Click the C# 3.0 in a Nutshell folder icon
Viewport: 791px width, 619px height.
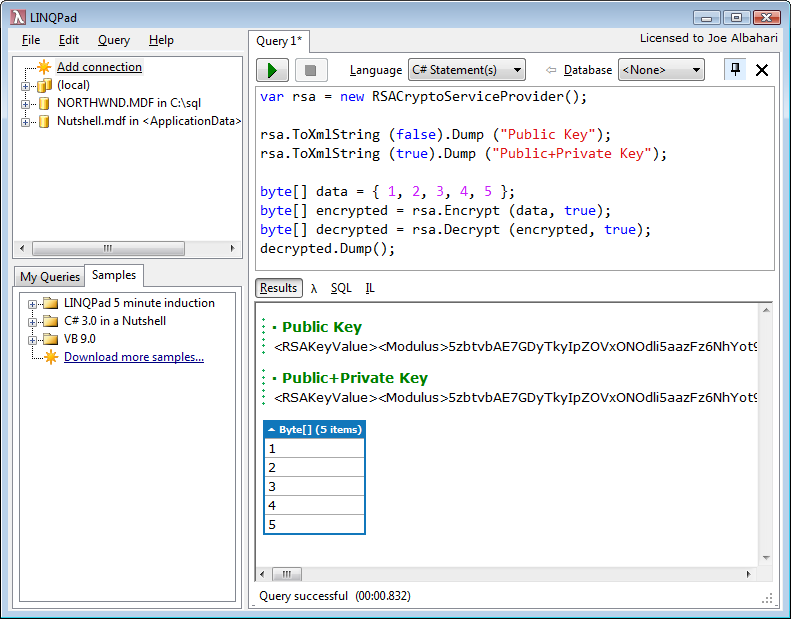tap(50, 321)
